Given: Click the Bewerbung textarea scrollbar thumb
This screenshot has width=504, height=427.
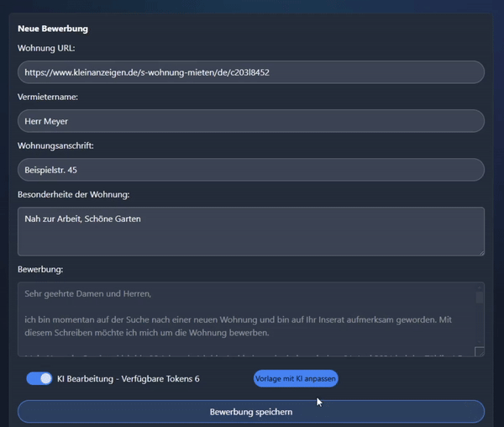Looking at the screenshot, I should pos(480,298).
